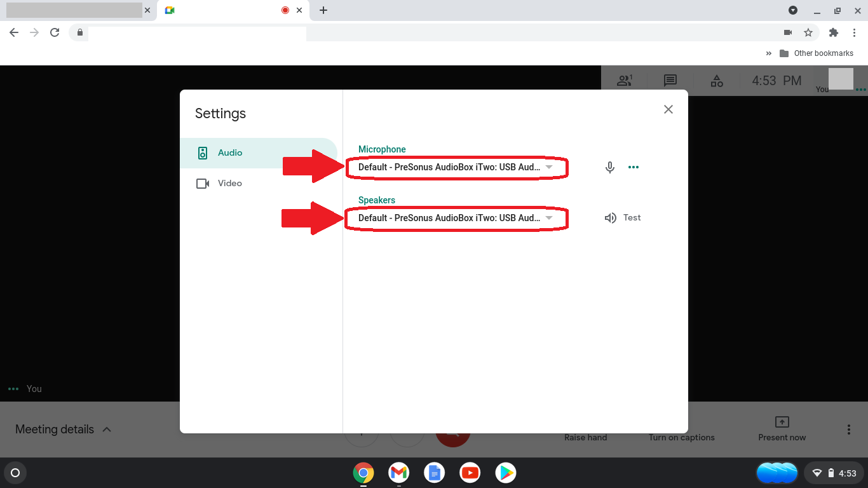Screen dimensions: 868x488
Task: Open the Microphone device dropdown
Action: click(x=455, y=167)
